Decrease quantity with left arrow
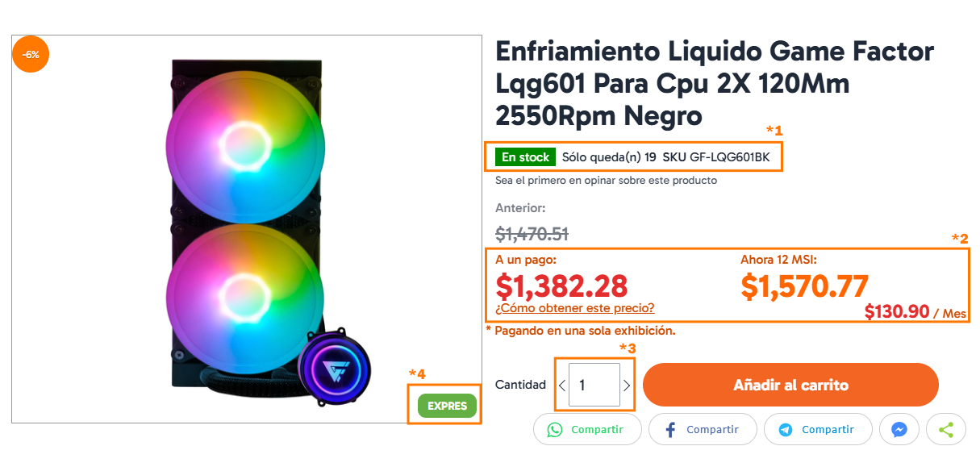The width and height of the screenshot is (980, 467). [x=562, y=386]
